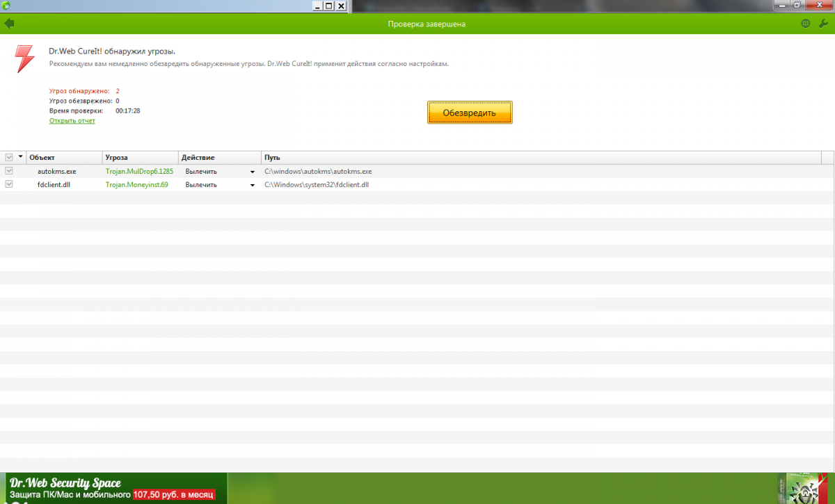835x504 pixels.
Task: Click the Проверка завершена title text
Action: 427,24
